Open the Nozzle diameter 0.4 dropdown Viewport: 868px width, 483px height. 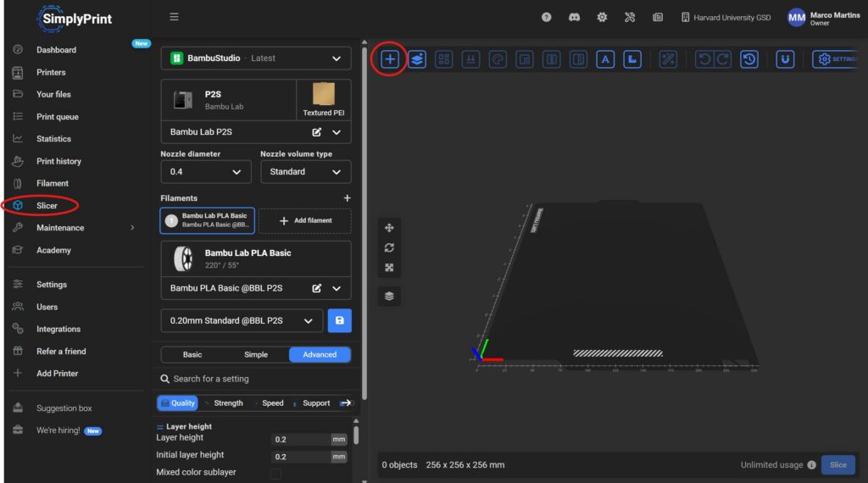pyautogui.click(x=206, y=172)
